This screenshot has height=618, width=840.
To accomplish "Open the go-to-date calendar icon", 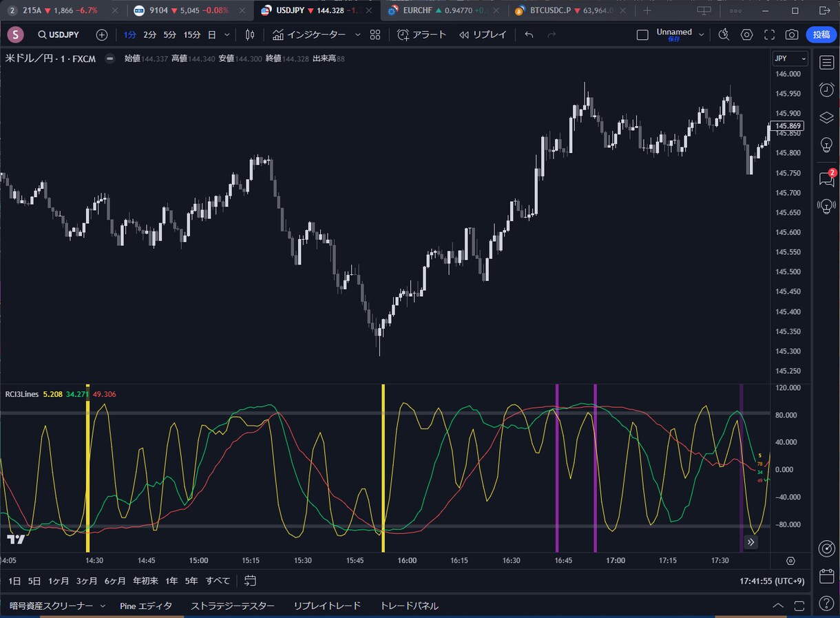I will pyautogui.click(x=250, y=581).
